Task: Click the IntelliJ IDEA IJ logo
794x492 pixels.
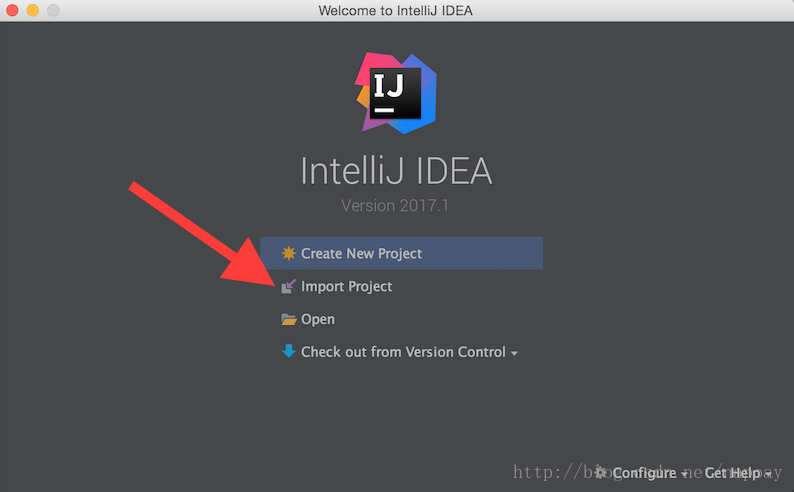Action: point(396,92)
